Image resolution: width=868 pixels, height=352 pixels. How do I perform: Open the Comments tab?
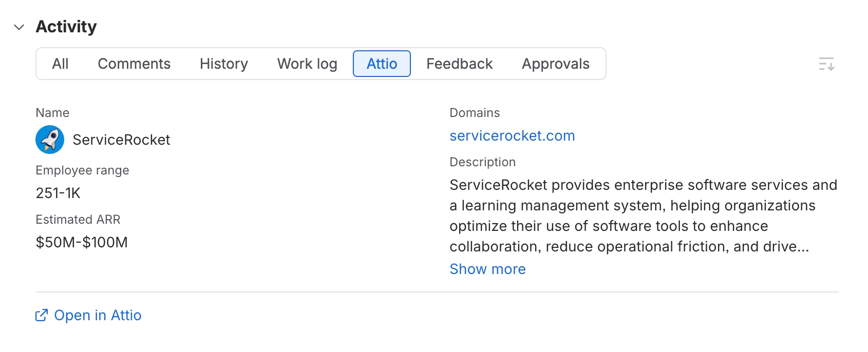[134, 64]
